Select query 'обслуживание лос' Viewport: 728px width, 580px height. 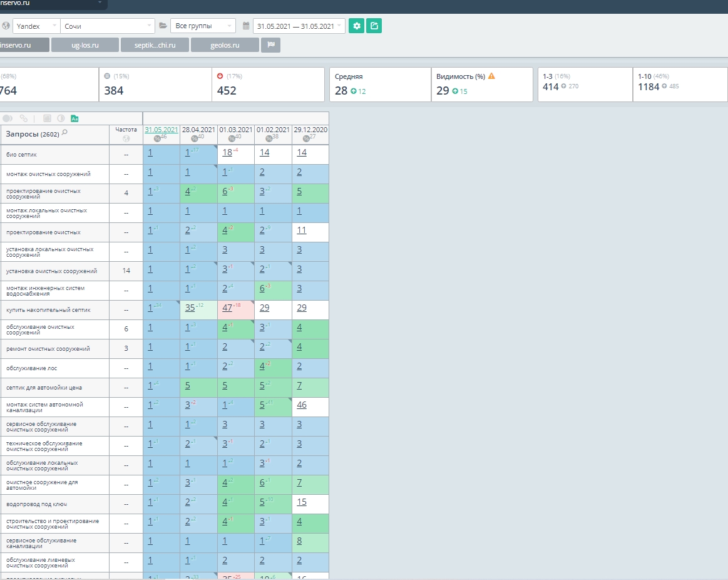31,368
